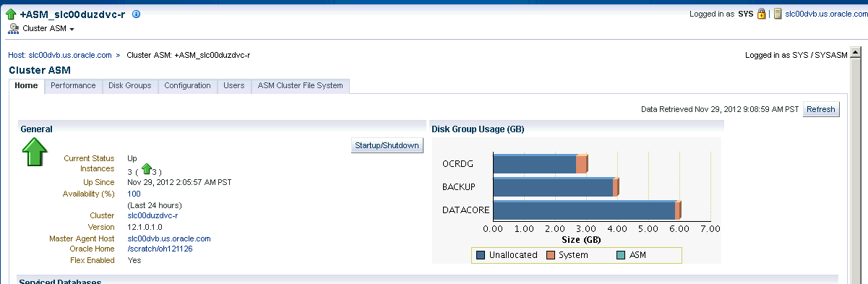
Task: Click the Flex Enabled value Yes
Action: tap(134, 260)
